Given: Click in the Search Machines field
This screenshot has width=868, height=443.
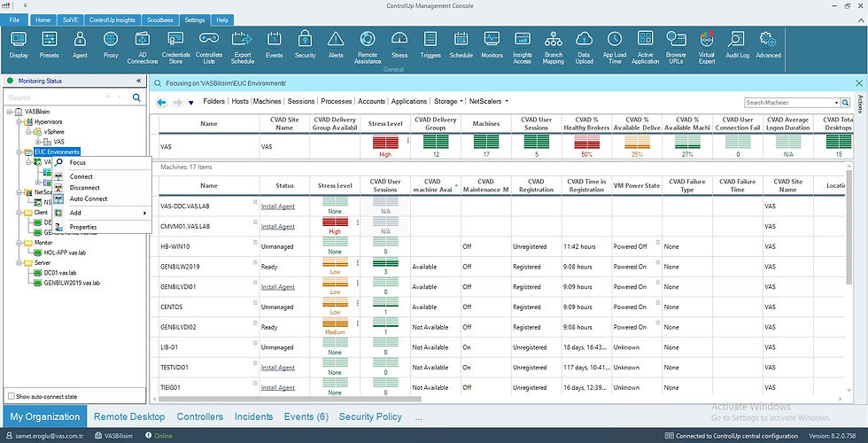Looking at the screenshot, I should coord(789,103).
